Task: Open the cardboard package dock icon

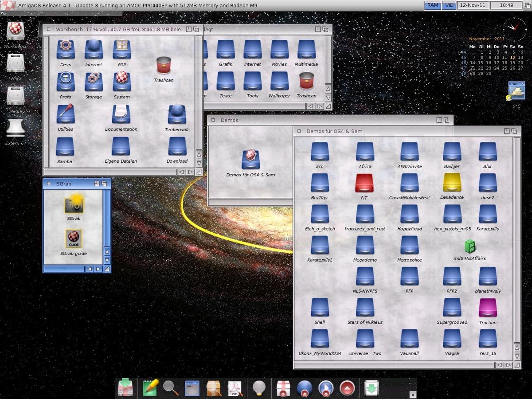Action: point(214,388)
